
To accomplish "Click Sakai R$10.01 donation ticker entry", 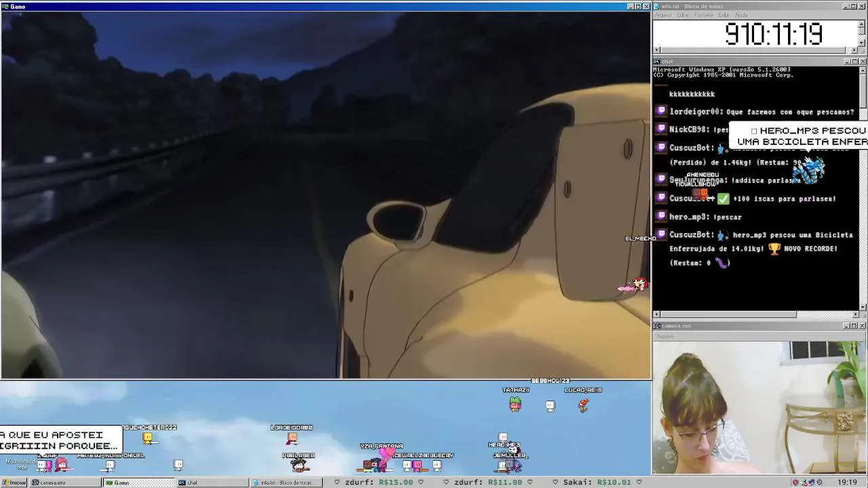I will [x=598, y=483].
